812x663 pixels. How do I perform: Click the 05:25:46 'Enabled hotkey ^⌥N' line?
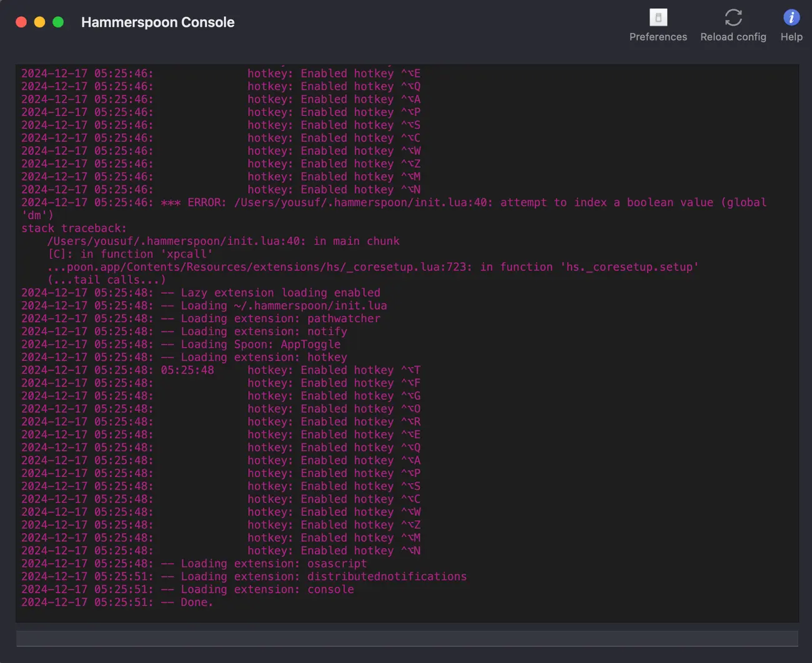(220, 190)
